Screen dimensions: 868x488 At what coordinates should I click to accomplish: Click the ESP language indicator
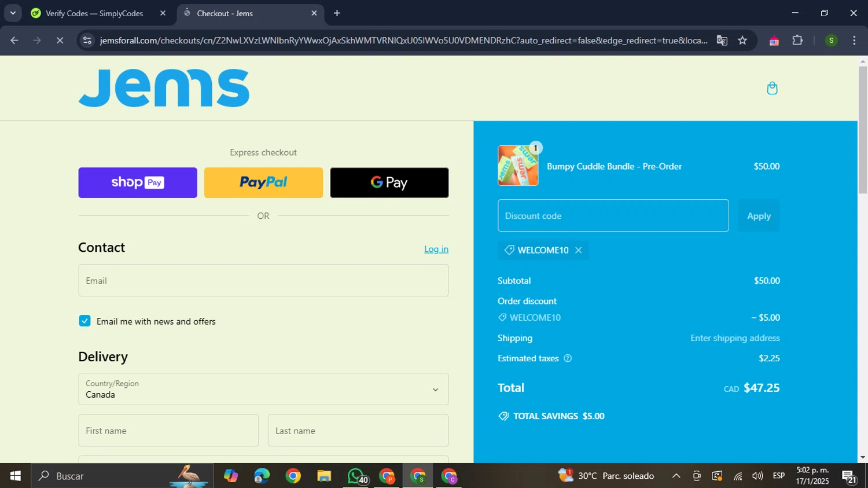(x=779, y=476)
